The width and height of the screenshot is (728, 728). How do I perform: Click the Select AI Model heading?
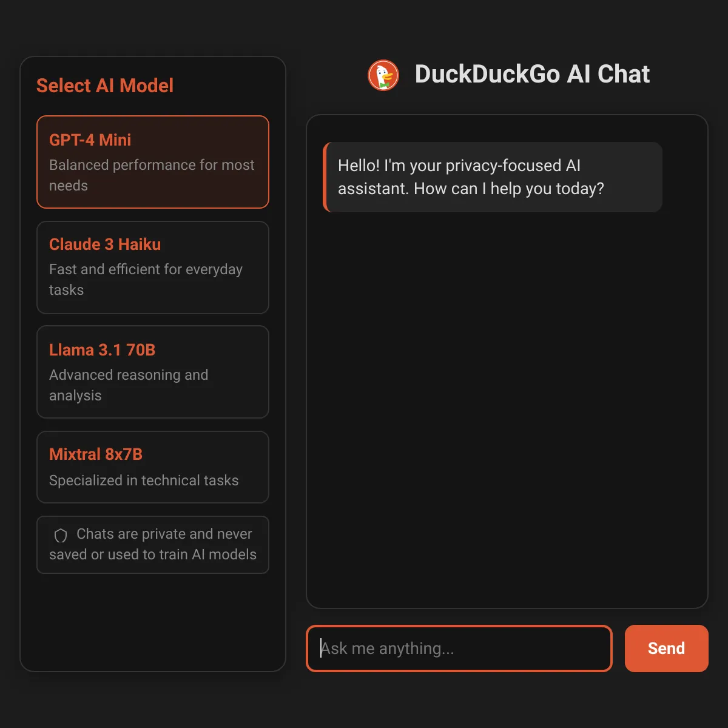pos(105,86)
